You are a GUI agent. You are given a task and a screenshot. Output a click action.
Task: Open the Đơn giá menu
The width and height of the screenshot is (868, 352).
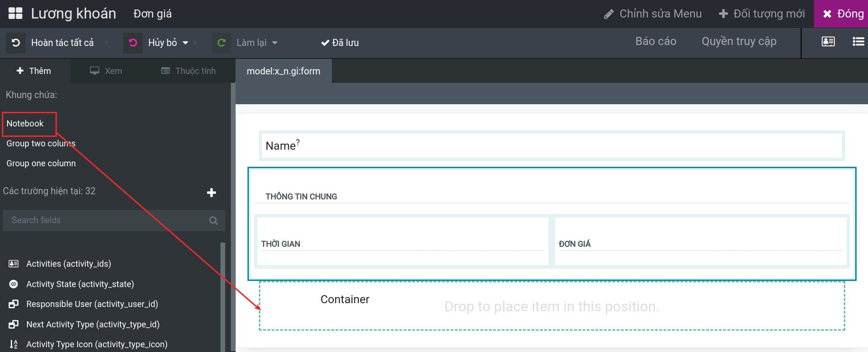pos(153,14)
